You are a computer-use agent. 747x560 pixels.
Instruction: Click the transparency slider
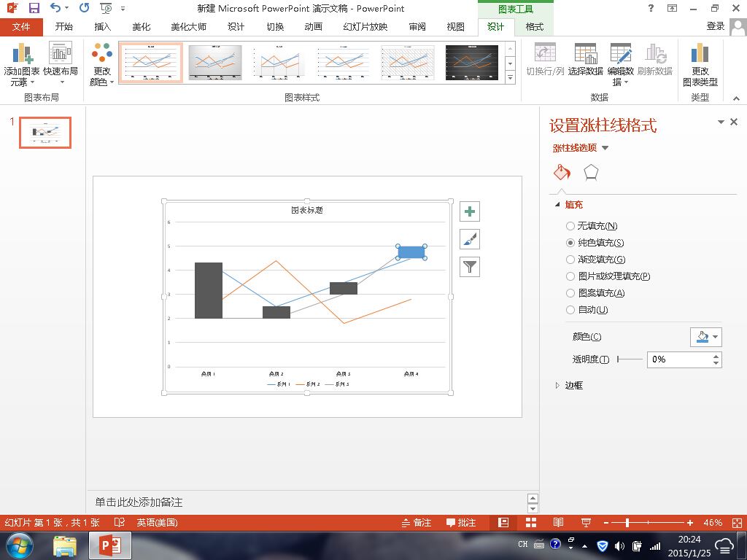(x=630, y=359)
